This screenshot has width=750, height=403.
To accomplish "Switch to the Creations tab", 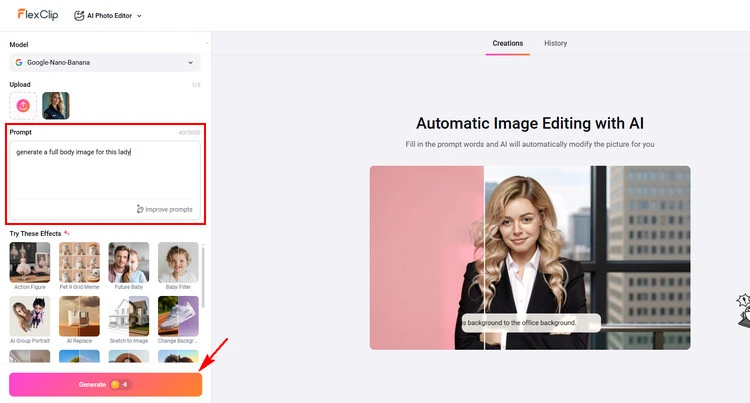I will [x=507, y=44].
